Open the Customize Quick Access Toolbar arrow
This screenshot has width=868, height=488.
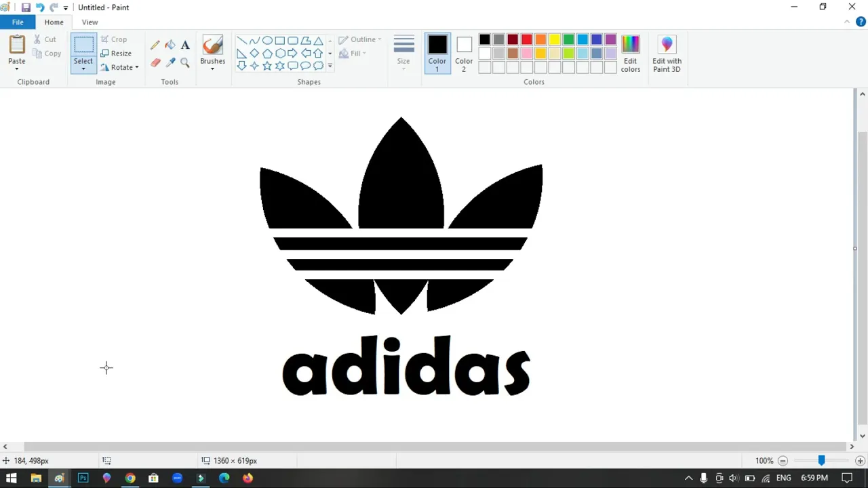pos(66,7)
